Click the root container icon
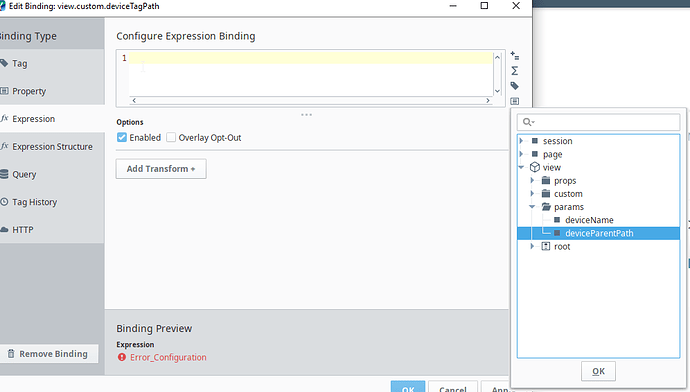Viewport: 690px width, 392px height. tap(546, 246)
